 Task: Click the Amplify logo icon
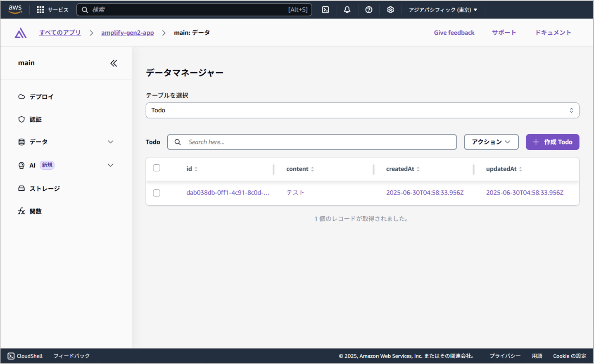click(x=21, y=33)
